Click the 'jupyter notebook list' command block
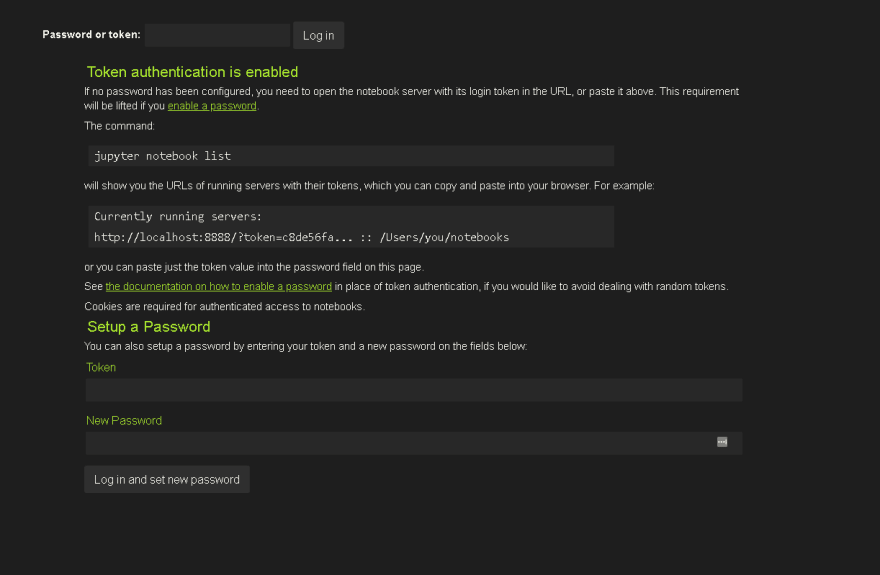880x575 pixels. [x=351, y=156]
